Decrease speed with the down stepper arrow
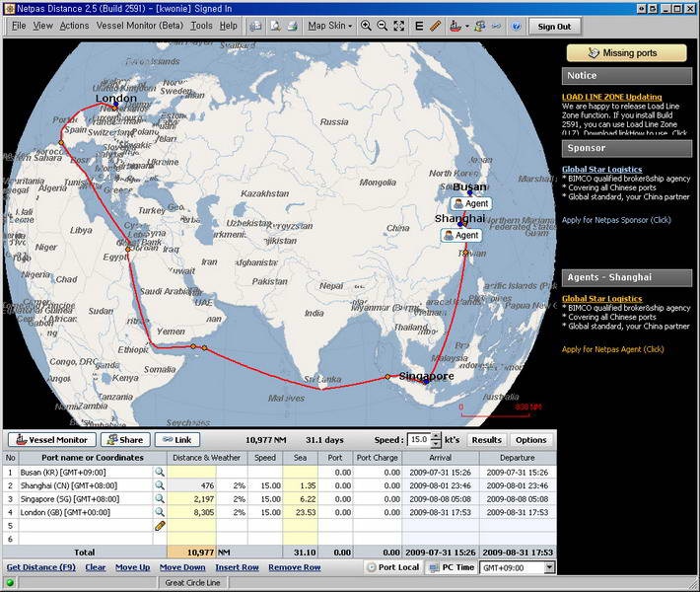Image resolution: width=700 pixels, height=592 pixels. click(x=436, y=444)
